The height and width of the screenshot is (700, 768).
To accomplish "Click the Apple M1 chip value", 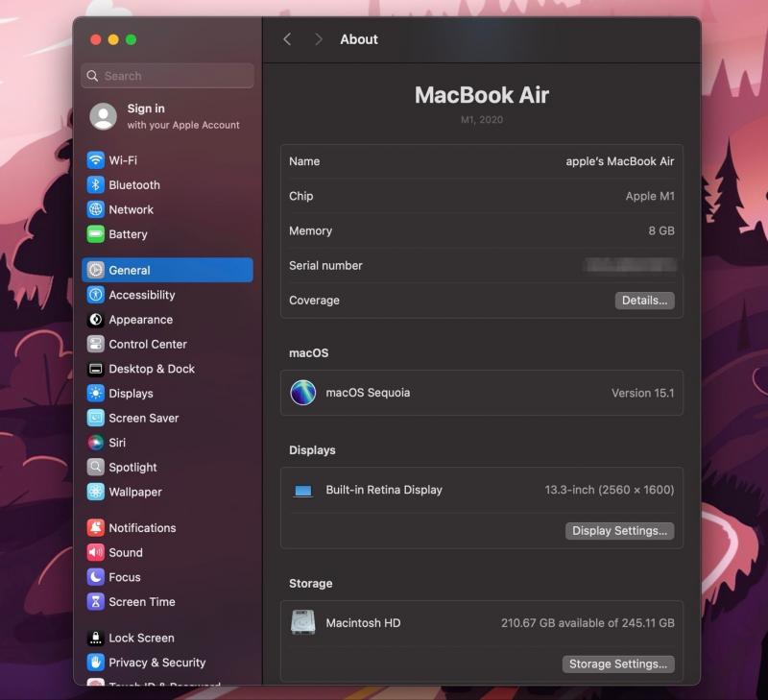I will 650,196.
